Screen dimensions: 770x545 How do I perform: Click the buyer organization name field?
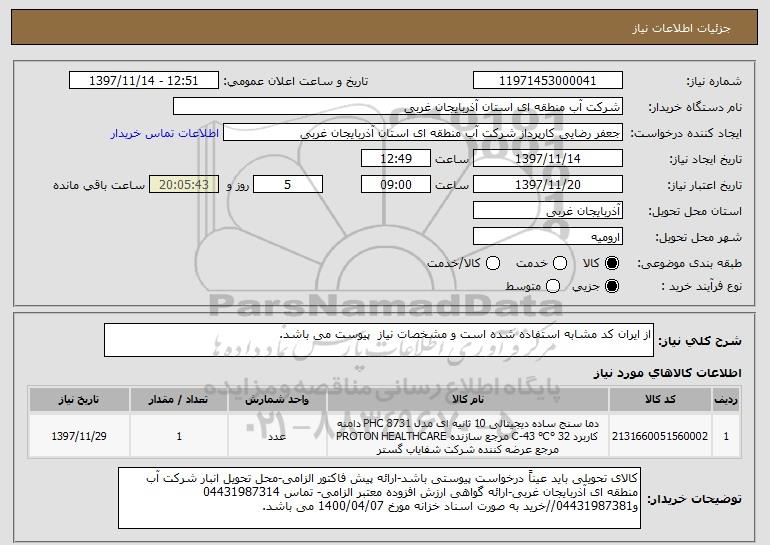pyautogui.click(x=398, y=107)
